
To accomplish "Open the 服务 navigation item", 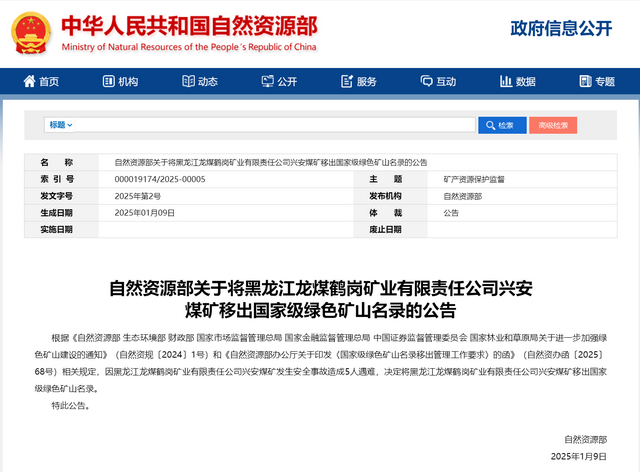I will click(x=359, y=81).
